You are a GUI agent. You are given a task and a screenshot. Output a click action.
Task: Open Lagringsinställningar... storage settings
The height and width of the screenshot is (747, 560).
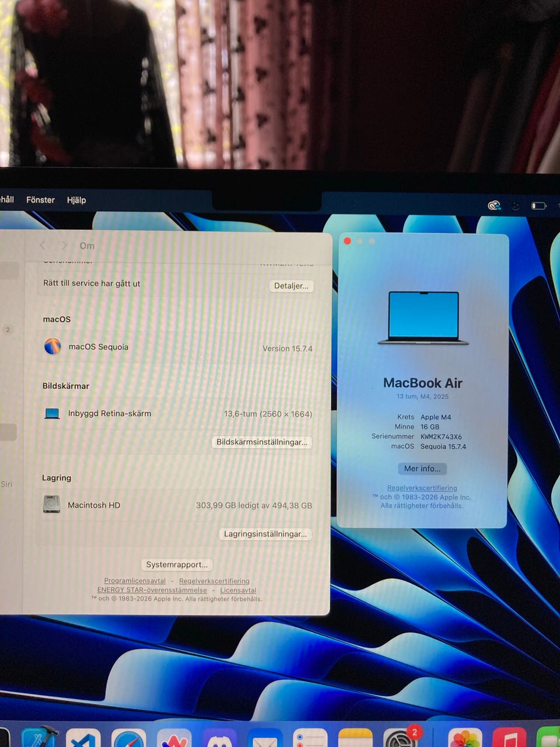point(265,534)
